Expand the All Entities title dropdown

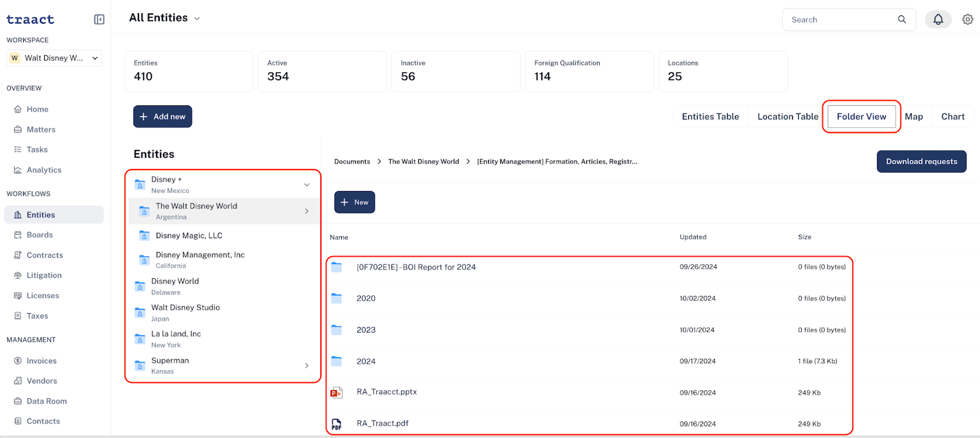click(x=197, y=18)
